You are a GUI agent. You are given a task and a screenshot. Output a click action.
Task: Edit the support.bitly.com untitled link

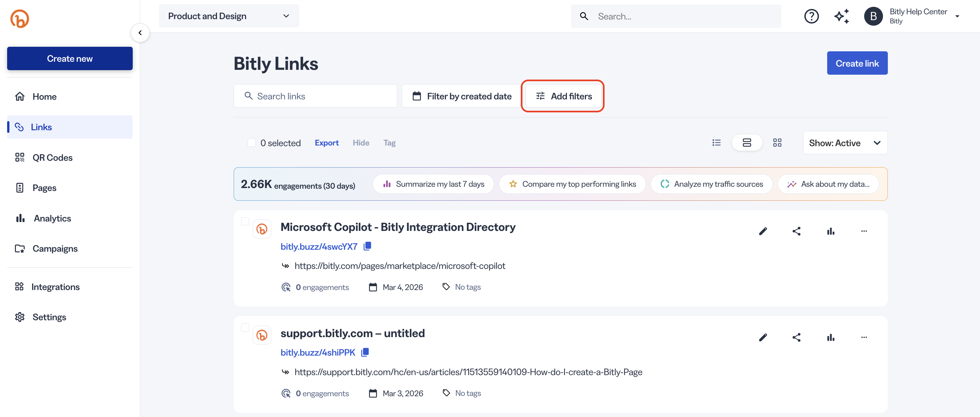click(763, 337)
